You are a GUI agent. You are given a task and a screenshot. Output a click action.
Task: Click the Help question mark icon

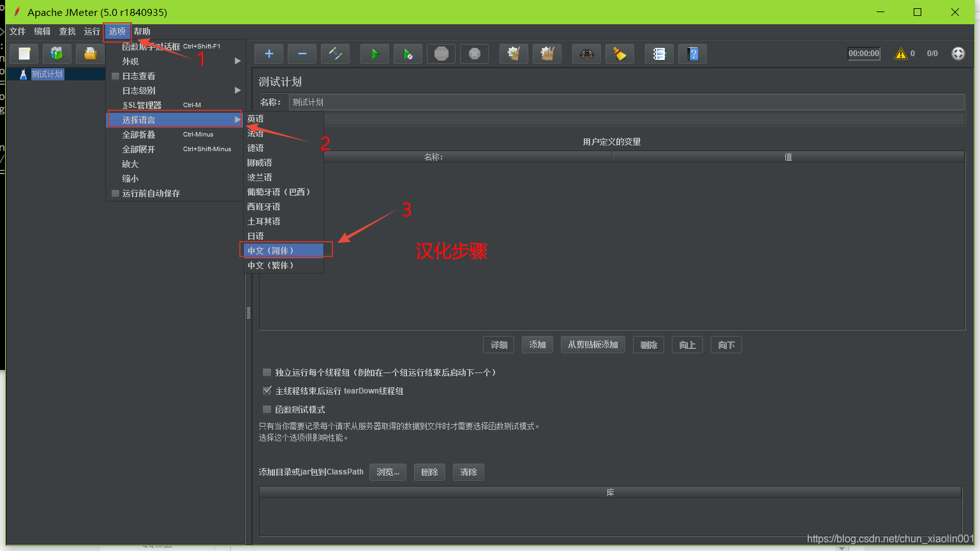click(x=692, y=54)
